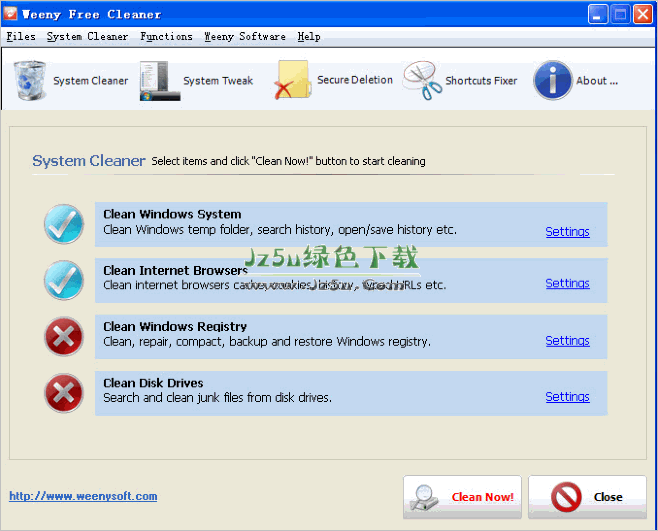Open System Cleaner recycle bin icon
The height and width of the screenshot is (531, 658).
click(x=29, y=80)
